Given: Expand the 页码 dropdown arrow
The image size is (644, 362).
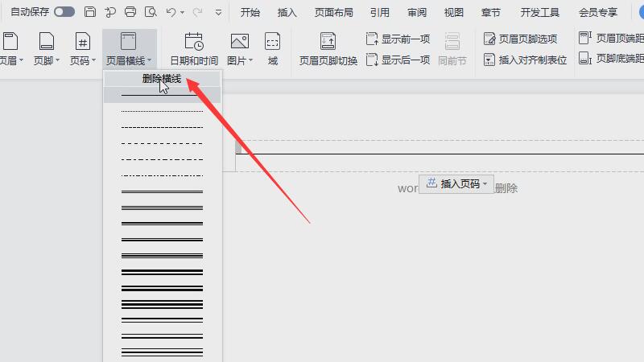Looking at the screenshot, I should 94,61.
